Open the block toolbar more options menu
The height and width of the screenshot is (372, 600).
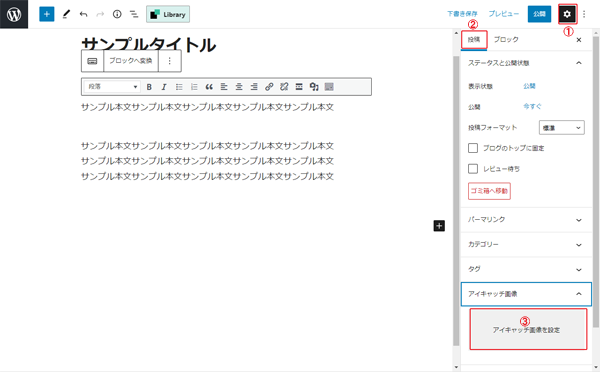coord(170,61)
